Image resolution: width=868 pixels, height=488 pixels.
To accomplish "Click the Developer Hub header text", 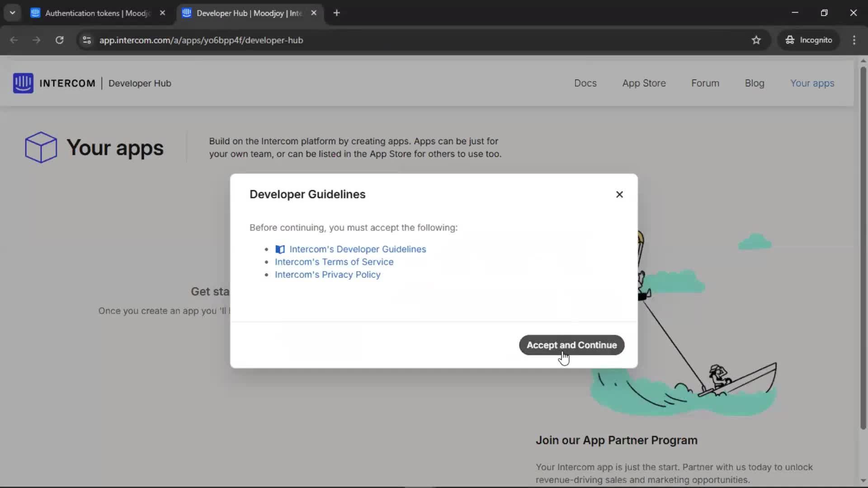I will click(x=140, y=83).
